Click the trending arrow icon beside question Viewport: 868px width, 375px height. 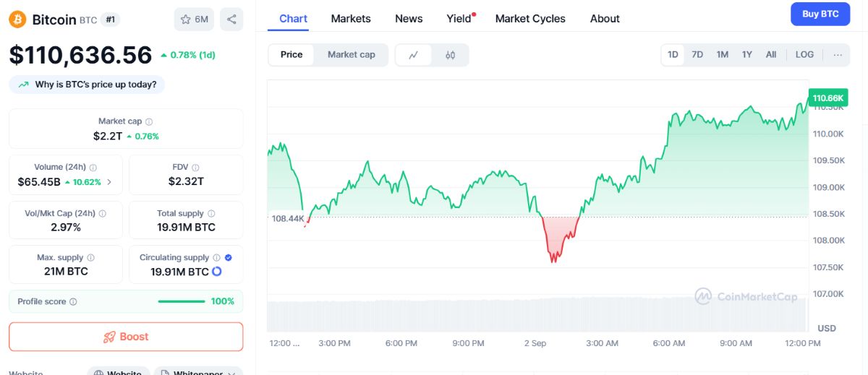24,85
